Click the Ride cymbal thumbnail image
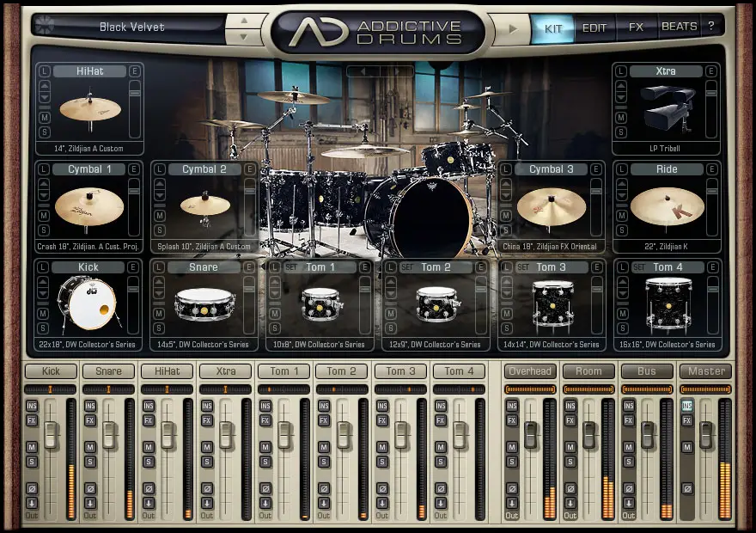Image resolution: width=756 pixels, height=533 pixels. coord(668,206)
